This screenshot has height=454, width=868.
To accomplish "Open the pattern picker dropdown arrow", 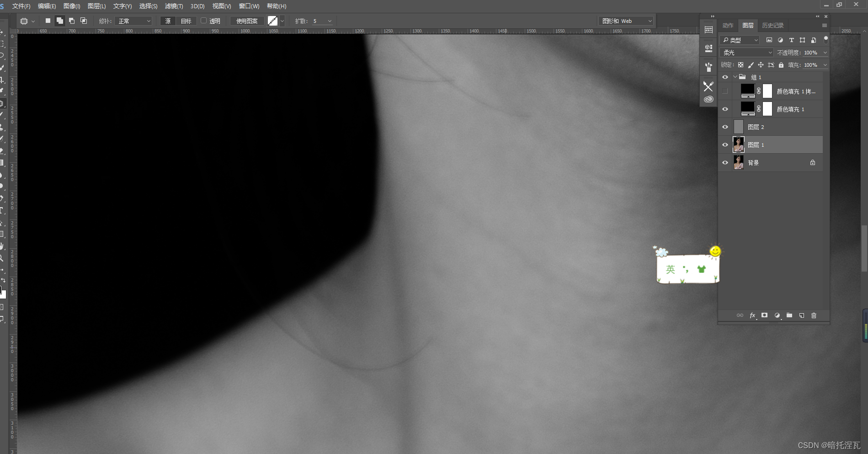I will click(282, 21).
